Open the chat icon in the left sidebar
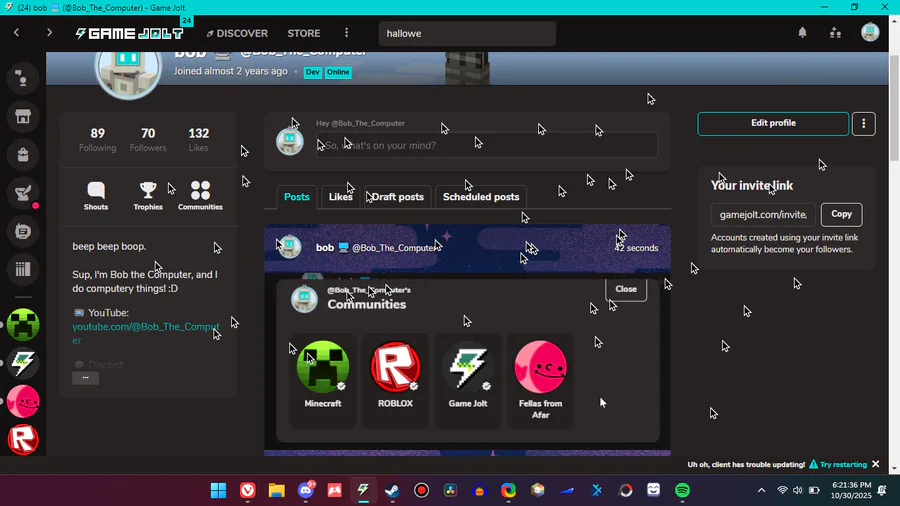Image resolution: width=900 pixels, height=506 pixels. coord(23,231)
